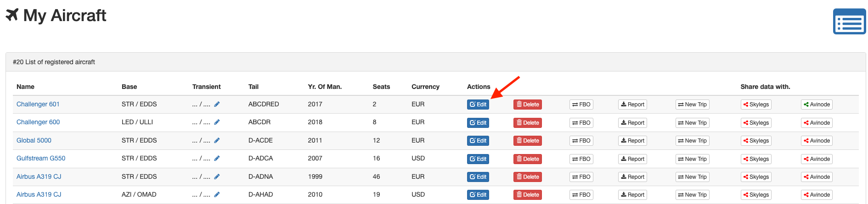Screen dimensions: 868x204
Task: Click the list view icon at top right
Action: coord(849,22)
